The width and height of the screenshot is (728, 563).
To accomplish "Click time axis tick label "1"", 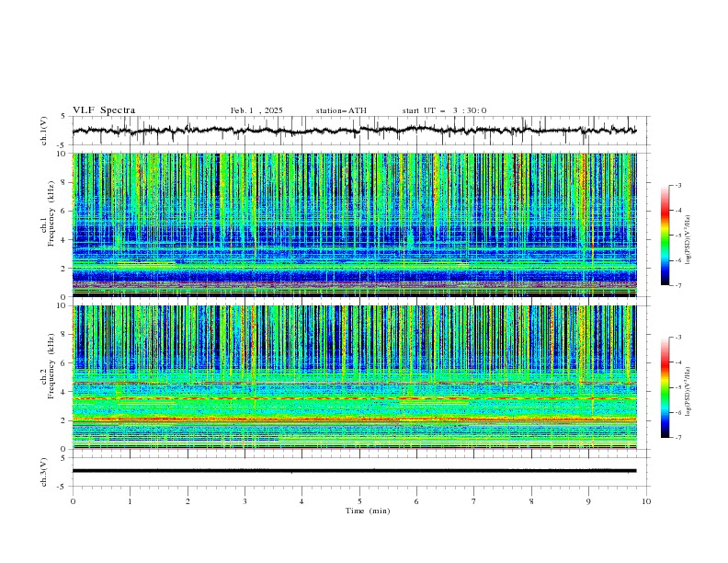I will pyautogui.click(x=130, y=501).
